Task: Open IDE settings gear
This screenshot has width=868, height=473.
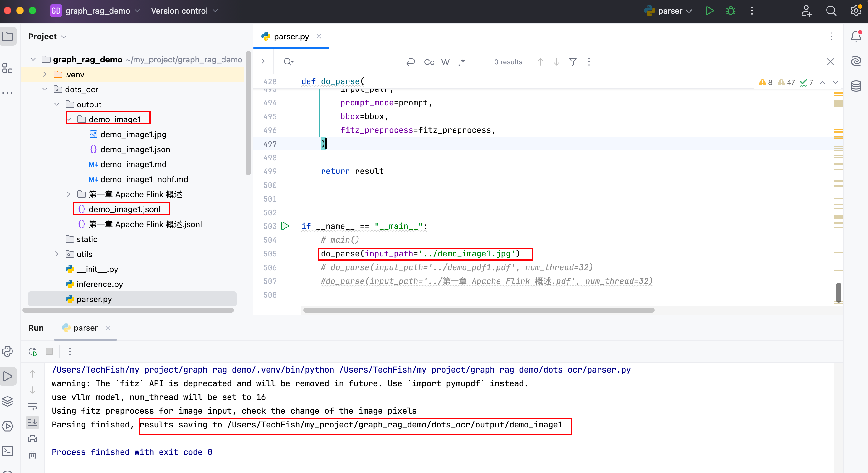Action: coord(856,11)
